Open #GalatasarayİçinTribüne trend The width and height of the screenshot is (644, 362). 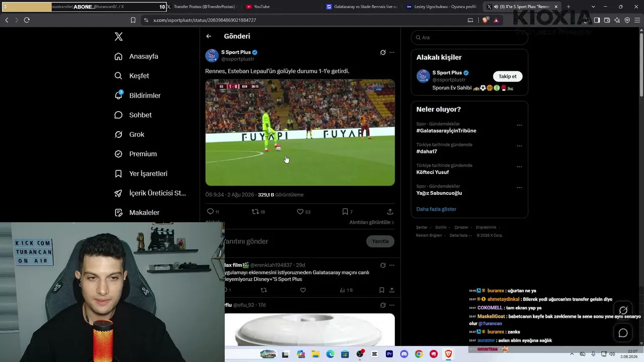[x=446, y=131]
